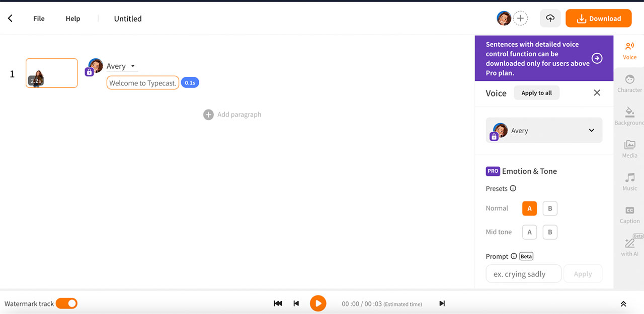Click the orange Download button
This screenshot has width=644, height=314.
[598, 18]
